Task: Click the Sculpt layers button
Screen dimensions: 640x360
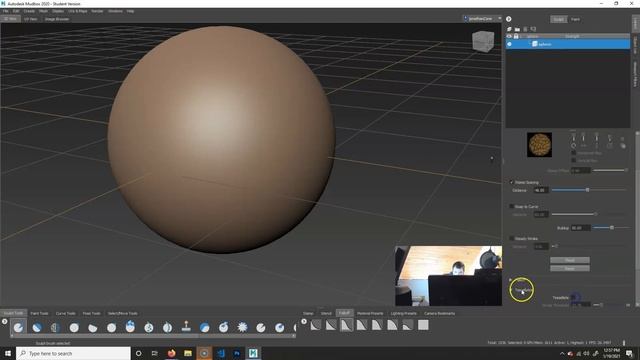Action: [x=558, y=19]
